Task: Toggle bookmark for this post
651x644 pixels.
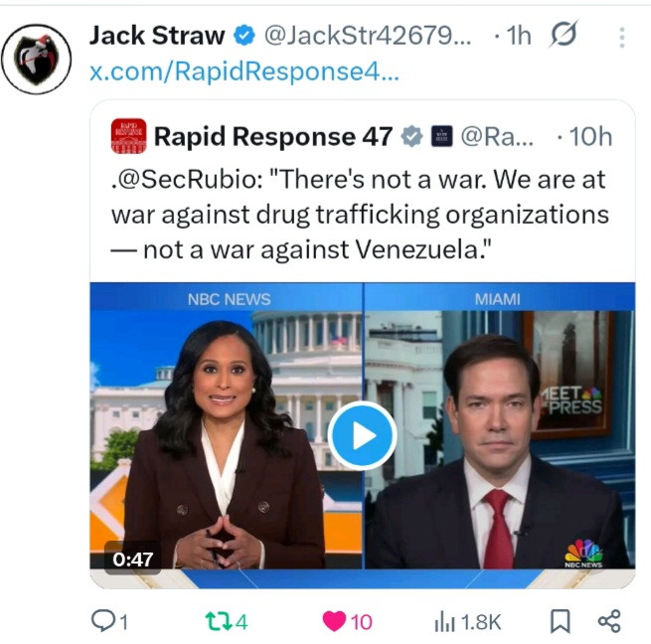Action: click(x=561, y=621)
